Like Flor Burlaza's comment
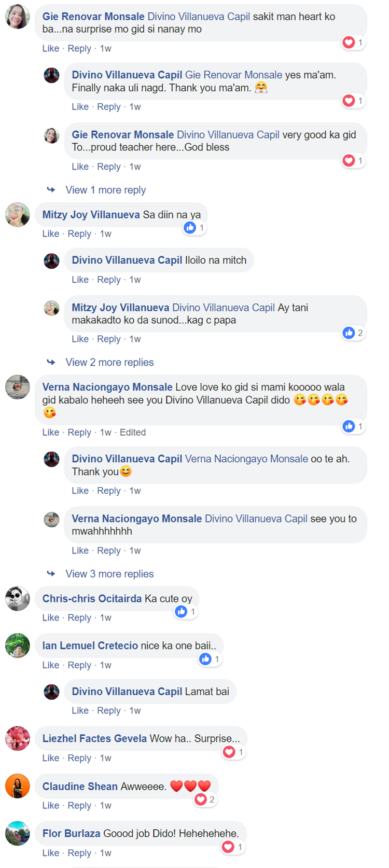This screenshot has height=868, width=389. coord(51,853)
